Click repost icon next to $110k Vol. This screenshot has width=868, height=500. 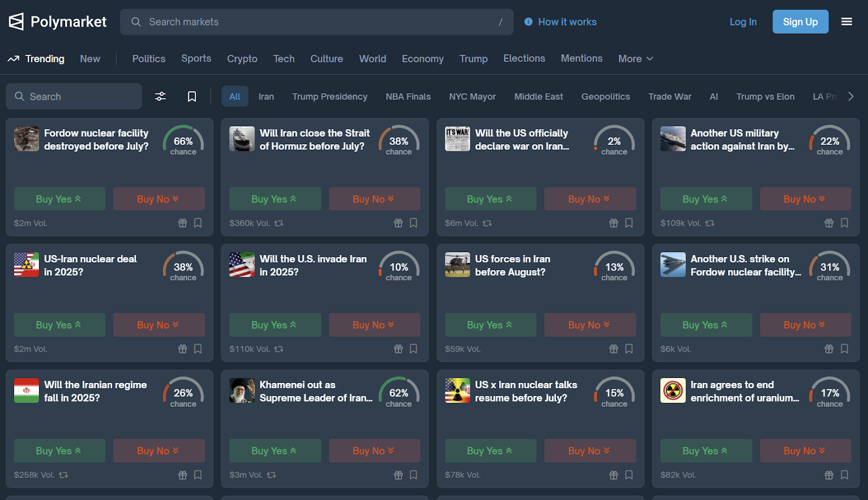[x=279, y=349]
